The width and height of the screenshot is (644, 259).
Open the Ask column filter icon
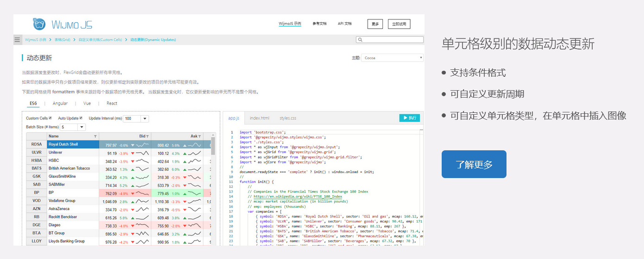click(200, 136)
